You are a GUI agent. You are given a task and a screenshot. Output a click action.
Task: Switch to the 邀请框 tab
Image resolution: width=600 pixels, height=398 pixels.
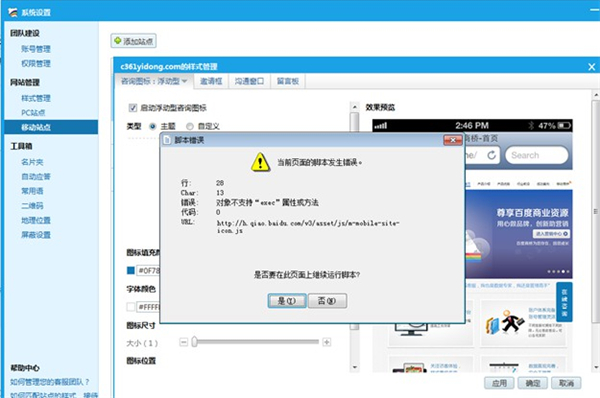click(211, 81)
